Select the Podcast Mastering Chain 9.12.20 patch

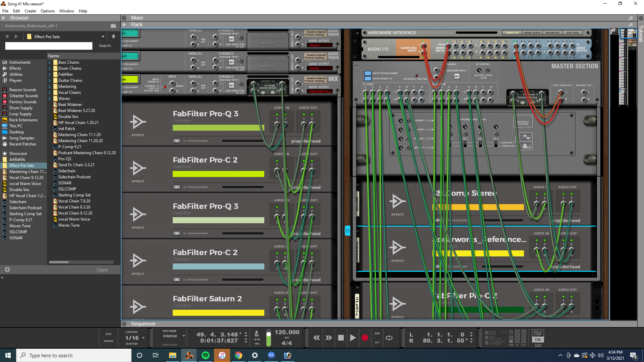(x=87, y=153)
